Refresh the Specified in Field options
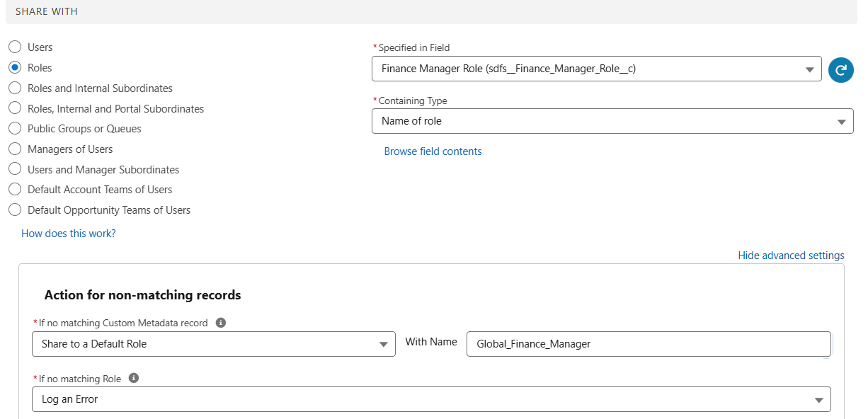Image resolution: width=868 pixels, height=419 pixels. click(840, 69)
